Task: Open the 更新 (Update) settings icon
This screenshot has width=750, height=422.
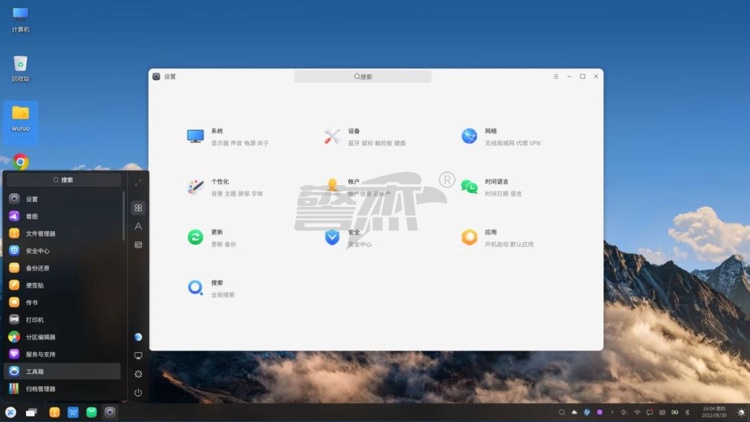Action: point(196,237)
